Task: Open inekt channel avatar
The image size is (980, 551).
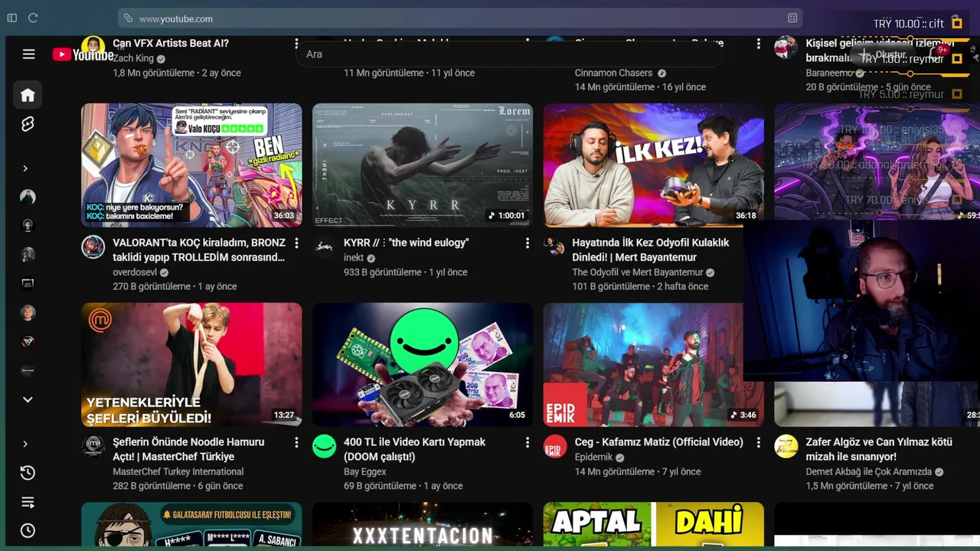Action: (x=324, y=246)
